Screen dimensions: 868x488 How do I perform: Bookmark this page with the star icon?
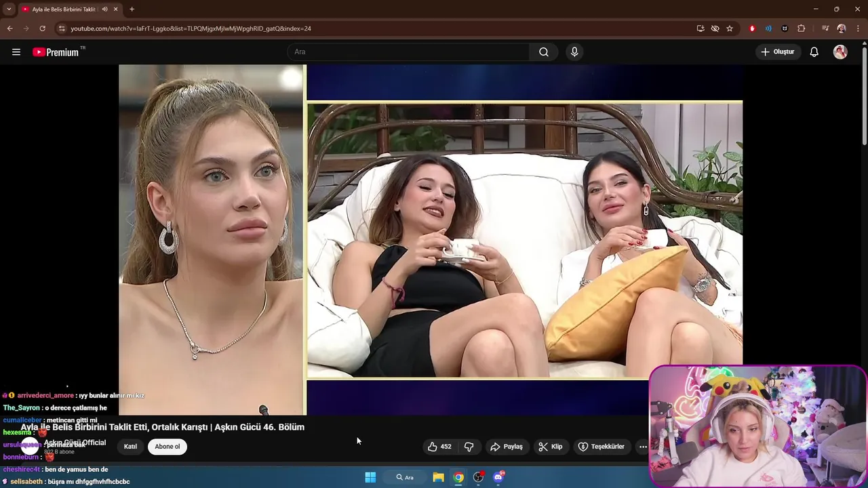pyautogui.click(x=730, y=28)
